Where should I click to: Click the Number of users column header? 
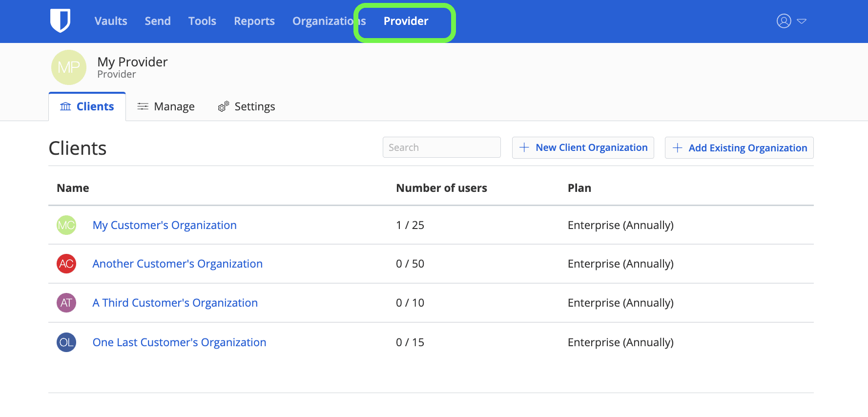442,188
